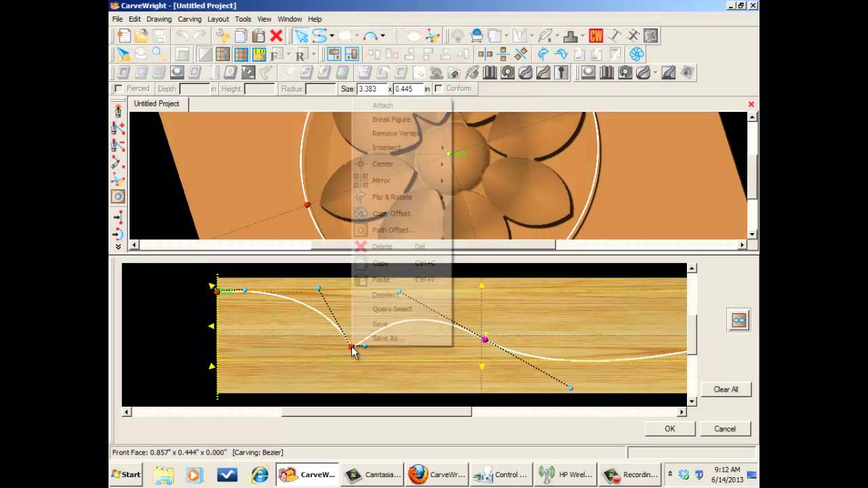
Task: Click the dome carve region icon
Action: (x=177, y=73)
